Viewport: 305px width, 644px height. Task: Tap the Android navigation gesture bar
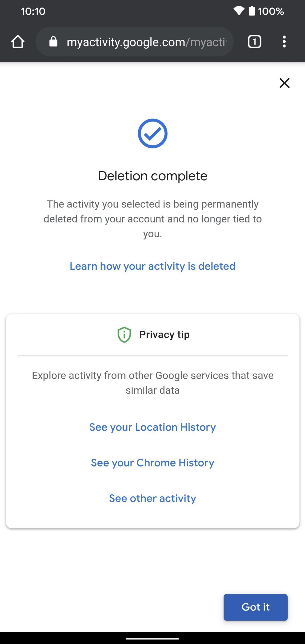pyautogui.click(x=152, y=638)
